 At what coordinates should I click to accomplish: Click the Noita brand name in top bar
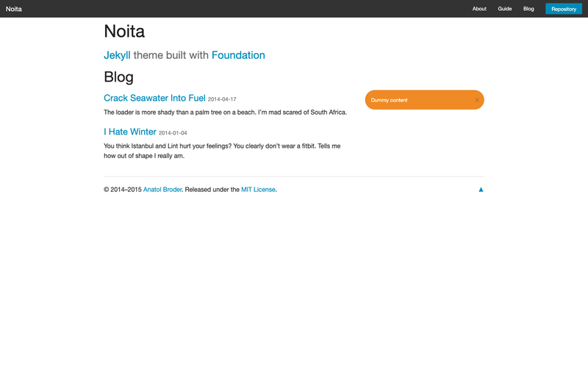14,9
